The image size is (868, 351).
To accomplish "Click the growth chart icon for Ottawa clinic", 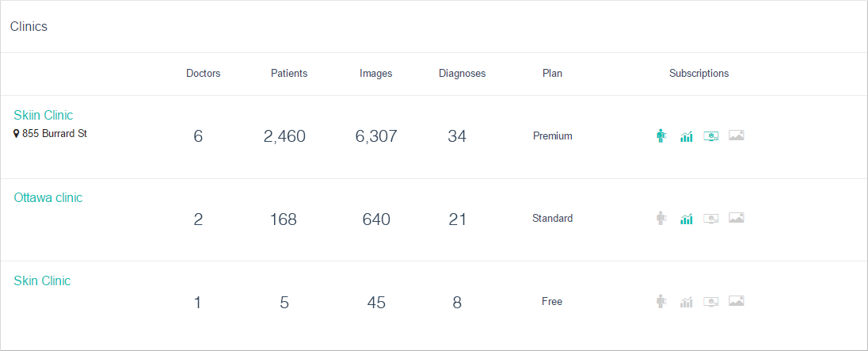I will tap(687, 219).
